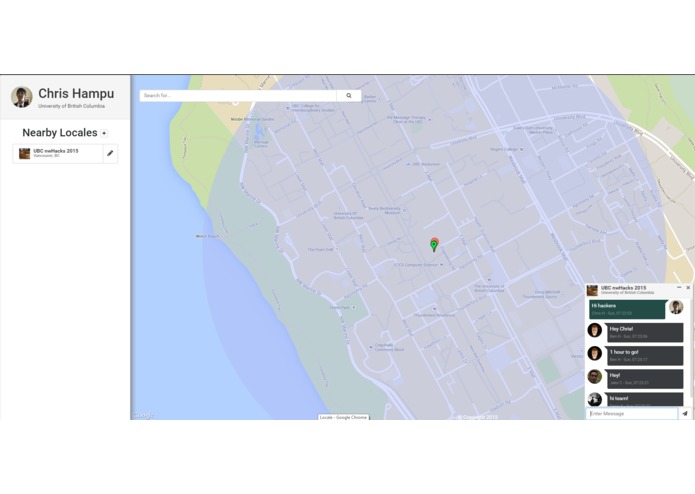
Task: Click 'University of British Columbia' under profile name
Action: coord(71,106)
